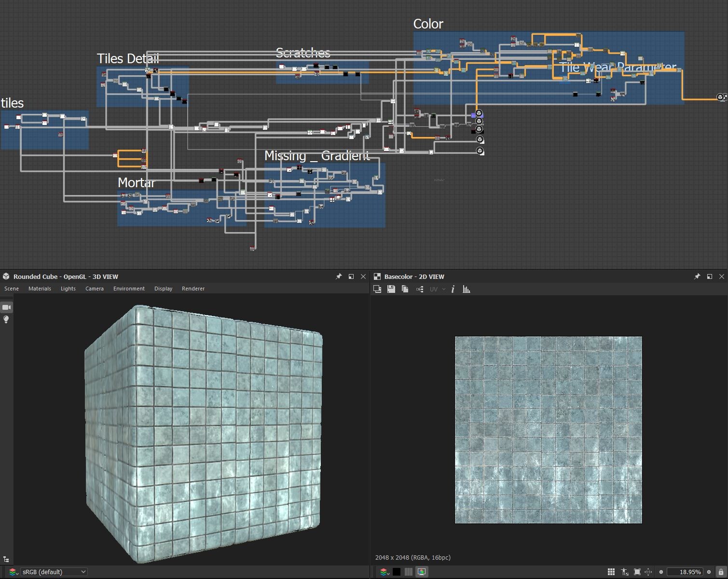Reset 2D view zoom to 1:1
Screen dimensions: 728x579
[x=648, y=572]
